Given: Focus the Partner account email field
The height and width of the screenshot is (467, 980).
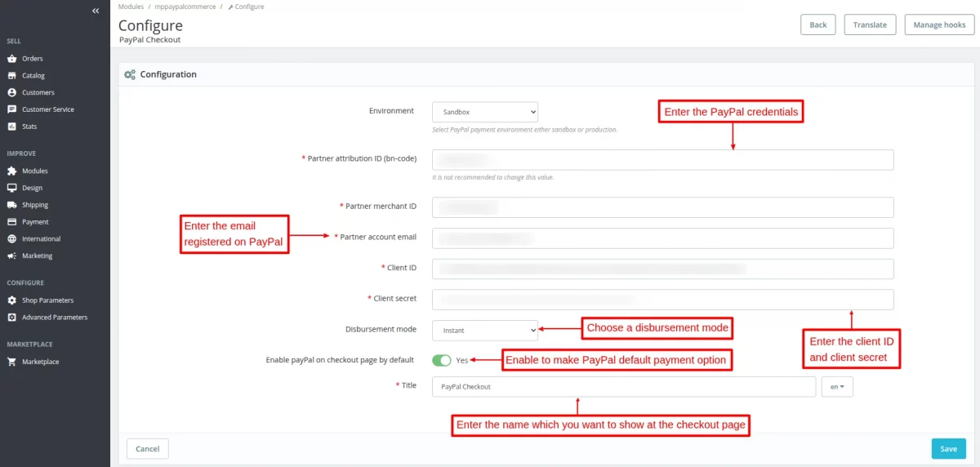Looking at the screenshot, I should click(663, 238).
